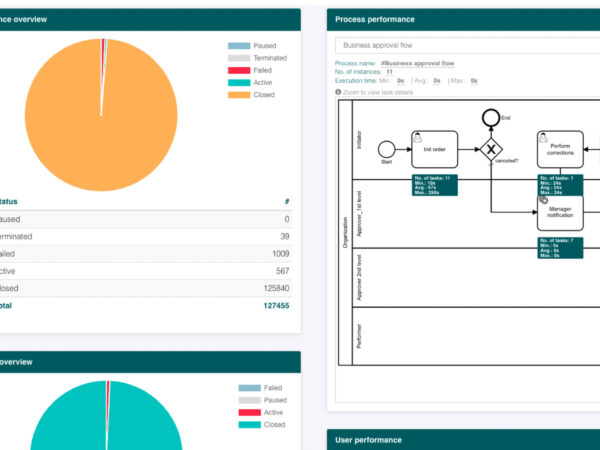
Task: Click the Initiator lane label
Action: tap(359, 140)
